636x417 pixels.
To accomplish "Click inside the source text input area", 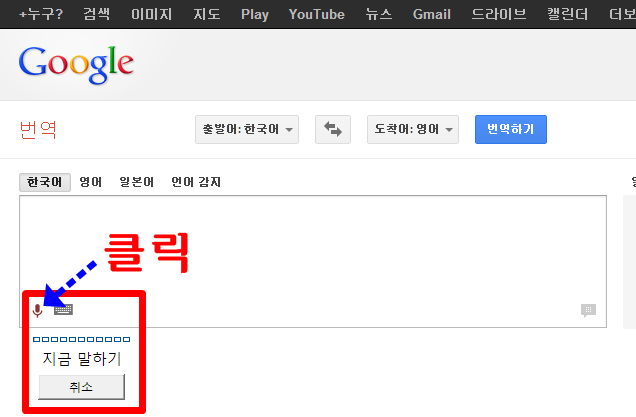I will [x=313, y=261].
